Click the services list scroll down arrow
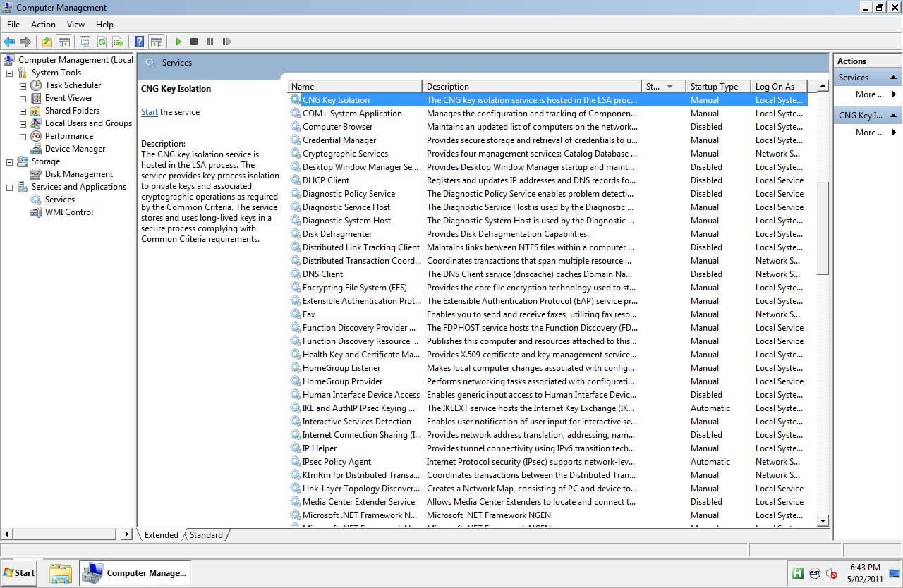903x588 pixels. (823, 521)
